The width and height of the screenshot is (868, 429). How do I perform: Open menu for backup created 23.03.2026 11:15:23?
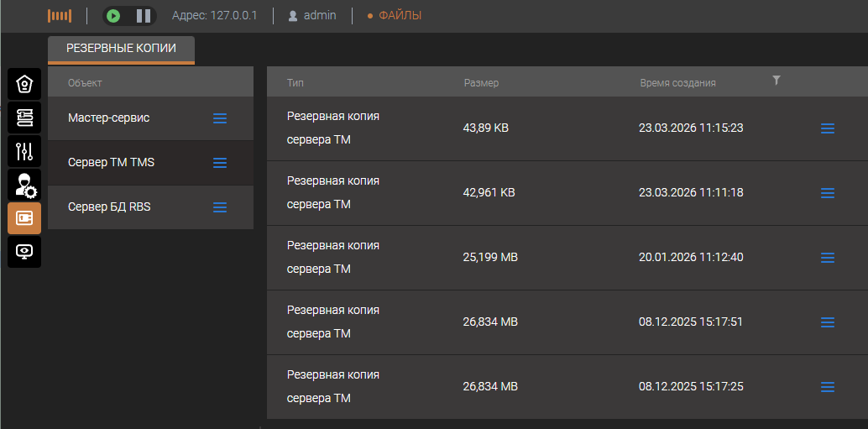click(827, 128)
